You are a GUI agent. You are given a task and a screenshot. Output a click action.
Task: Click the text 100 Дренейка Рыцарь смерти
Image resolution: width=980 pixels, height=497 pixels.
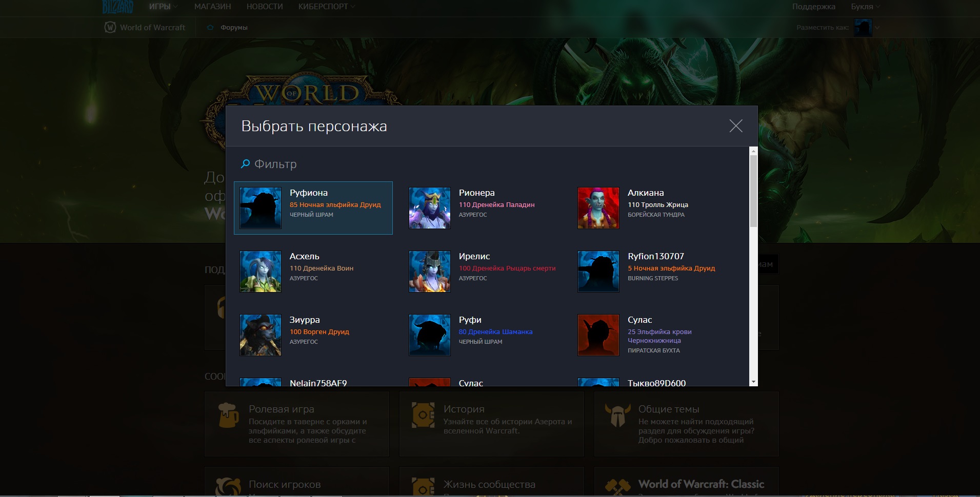[507, 268]
